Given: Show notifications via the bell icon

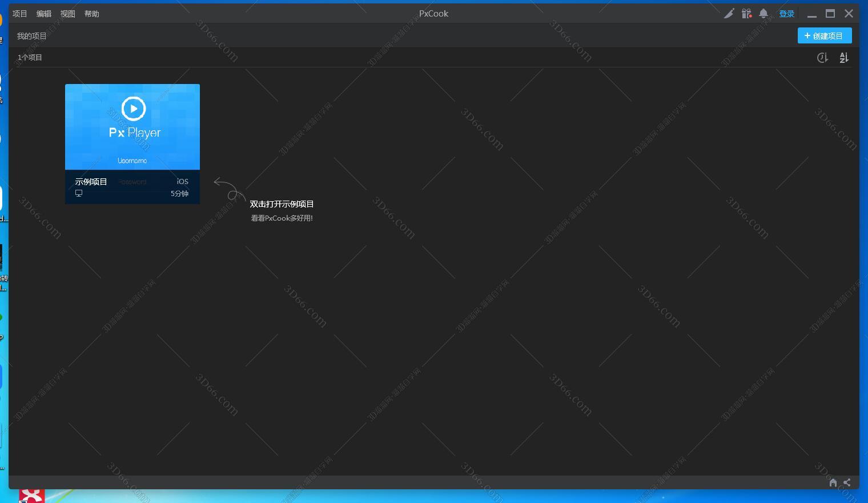Looking at the screenshot, I should pos(763,14).
